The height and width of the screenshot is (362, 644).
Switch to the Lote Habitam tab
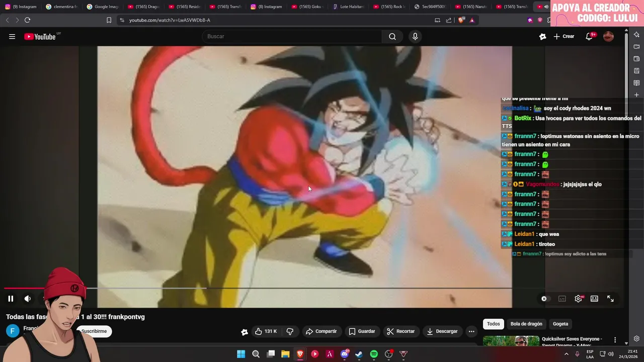(348, 7)
